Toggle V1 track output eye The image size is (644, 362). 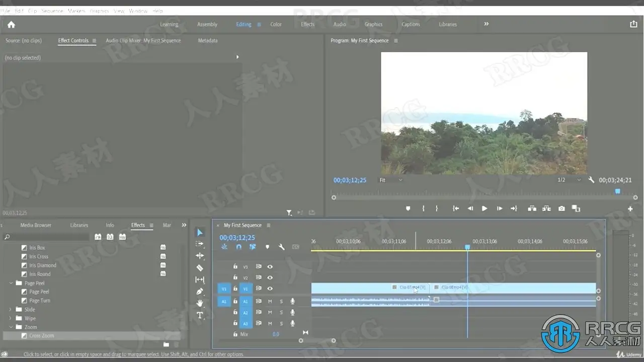point(270,289)
